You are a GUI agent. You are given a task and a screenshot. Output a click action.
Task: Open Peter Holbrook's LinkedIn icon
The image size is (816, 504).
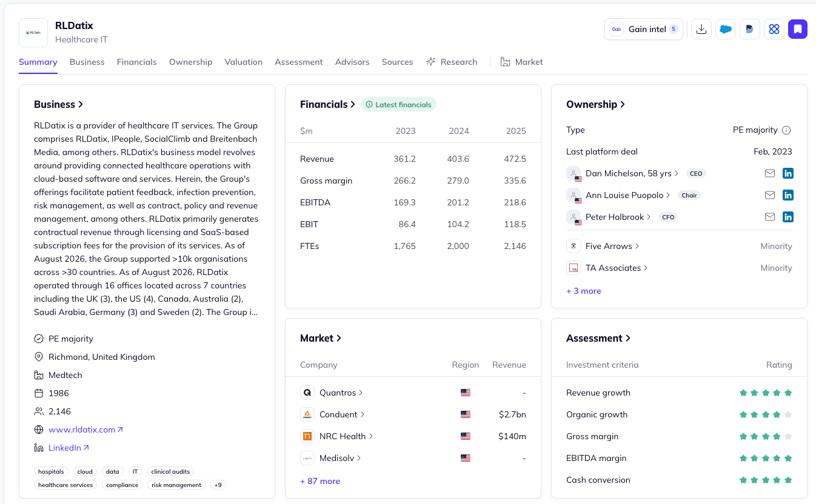[x=788, y=217]
